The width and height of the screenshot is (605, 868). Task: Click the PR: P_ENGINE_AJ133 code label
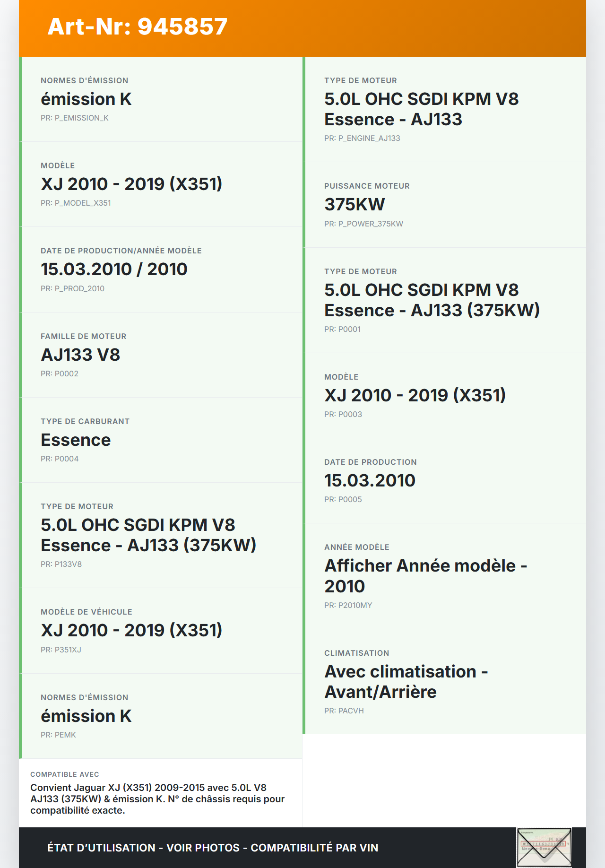362,138
